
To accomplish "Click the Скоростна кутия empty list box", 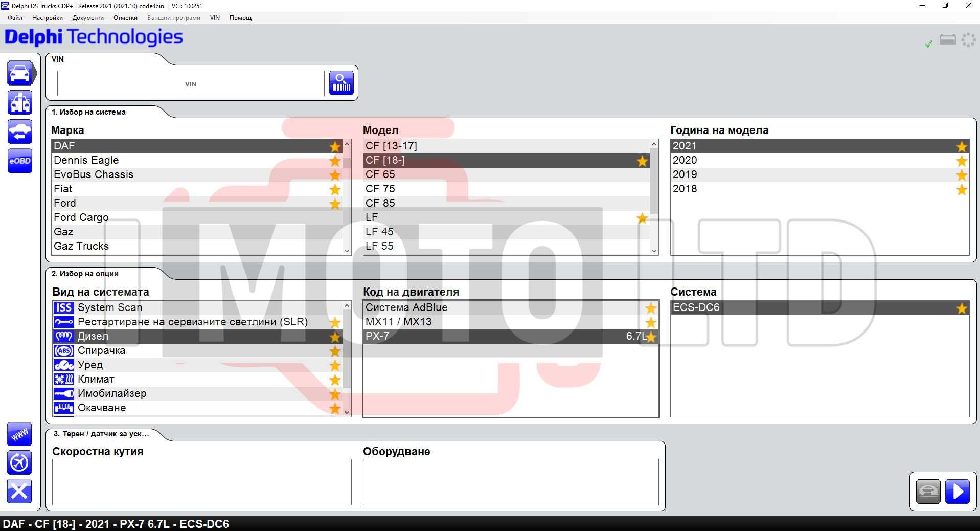I will 202,482.
